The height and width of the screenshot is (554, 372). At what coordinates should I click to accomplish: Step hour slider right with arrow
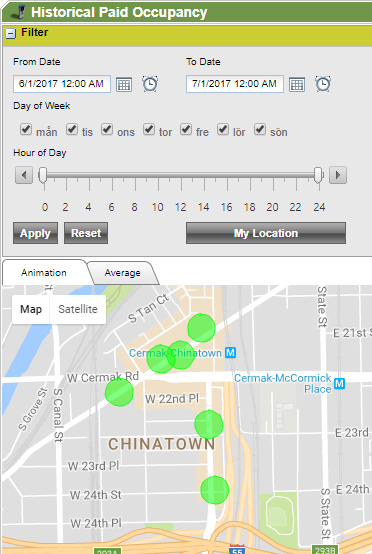coord(338,175)
